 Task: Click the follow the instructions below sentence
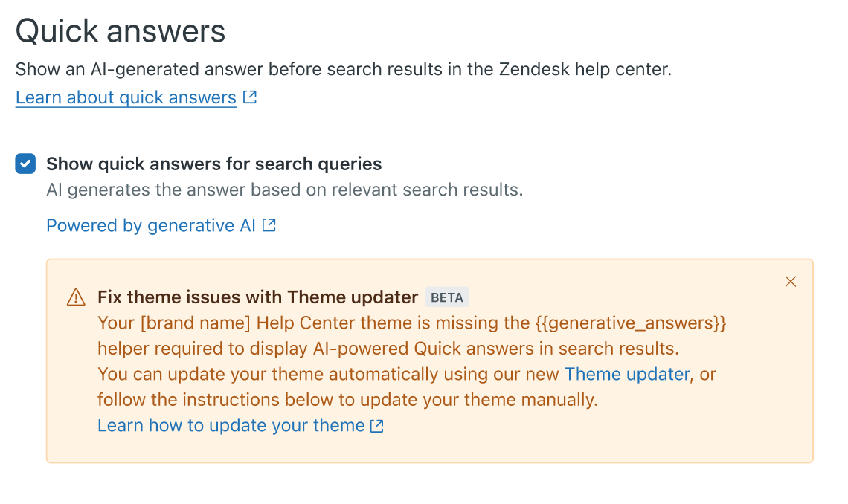[x=347, y=400]
